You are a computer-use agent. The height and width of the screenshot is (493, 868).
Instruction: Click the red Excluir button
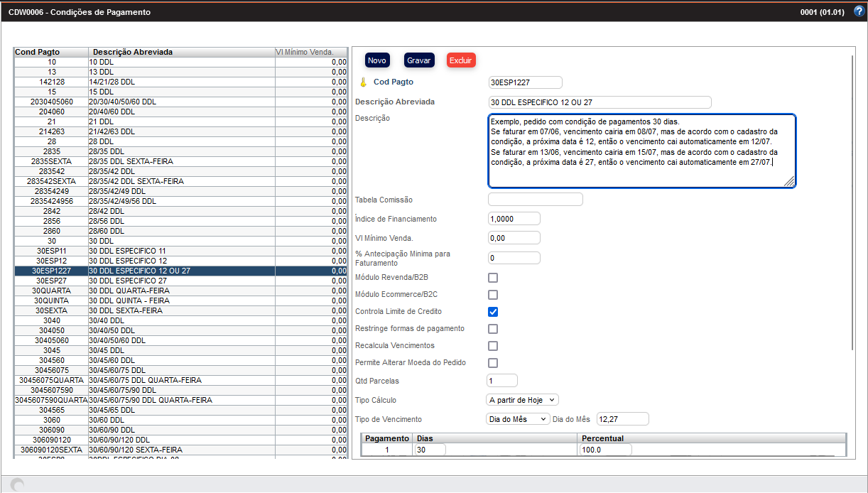[x=461, y=60]
